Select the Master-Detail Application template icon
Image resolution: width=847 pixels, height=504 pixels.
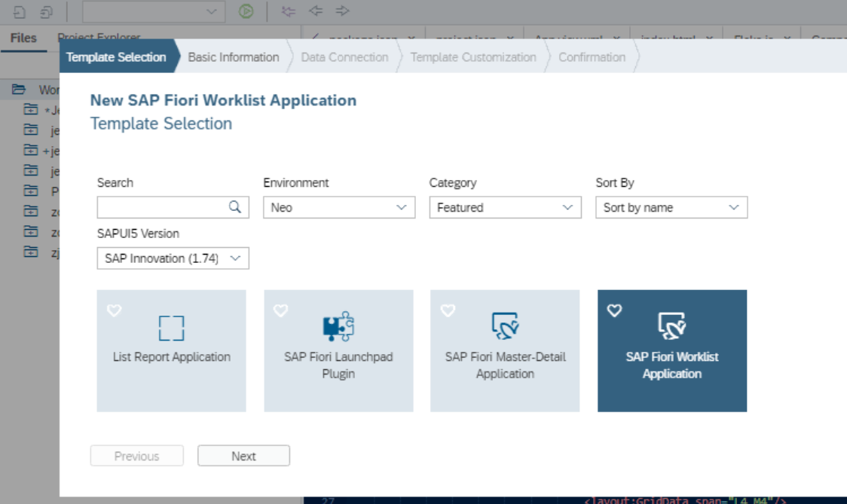[x=505, y=325]
